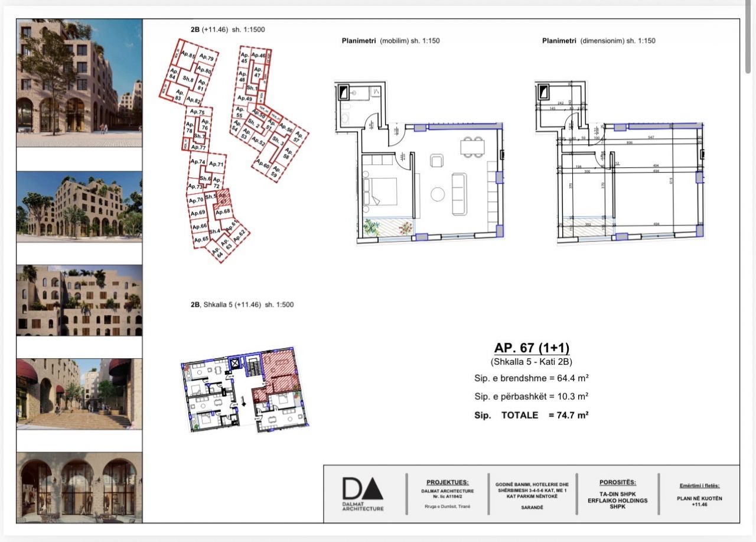
Task: Select the top building render with tree
Action: (x=79, y=83)
